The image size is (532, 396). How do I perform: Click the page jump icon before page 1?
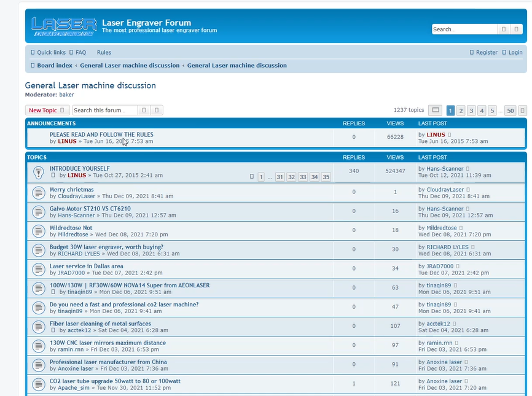[x=435, y=111]
